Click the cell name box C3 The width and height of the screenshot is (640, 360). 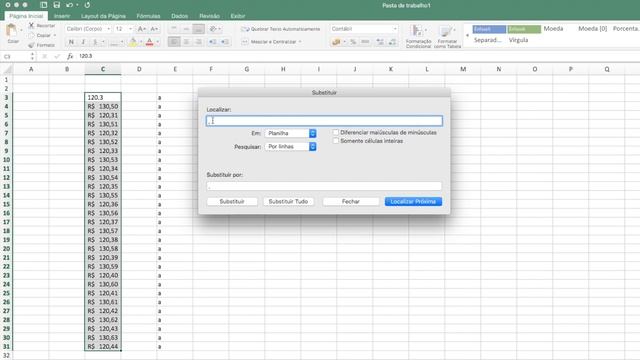pos(15,56)
